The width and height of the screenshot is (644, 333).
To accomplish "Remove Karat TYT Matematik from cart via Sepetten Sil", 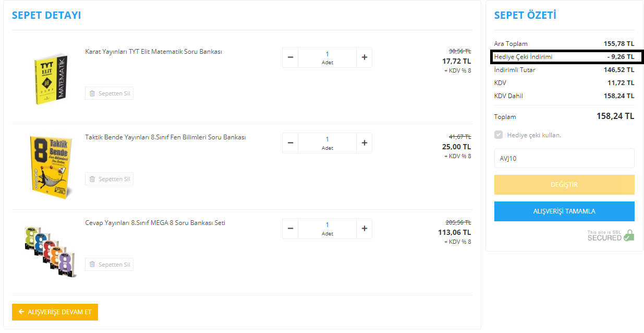I will click(x=109, y=93).
